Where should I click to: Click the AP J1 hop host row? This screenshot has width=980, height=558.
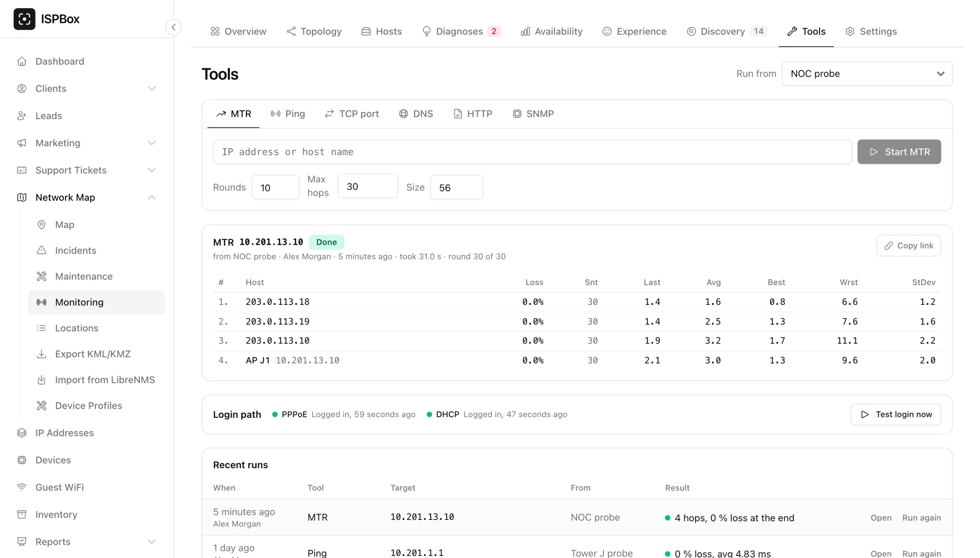coord(577,360)
